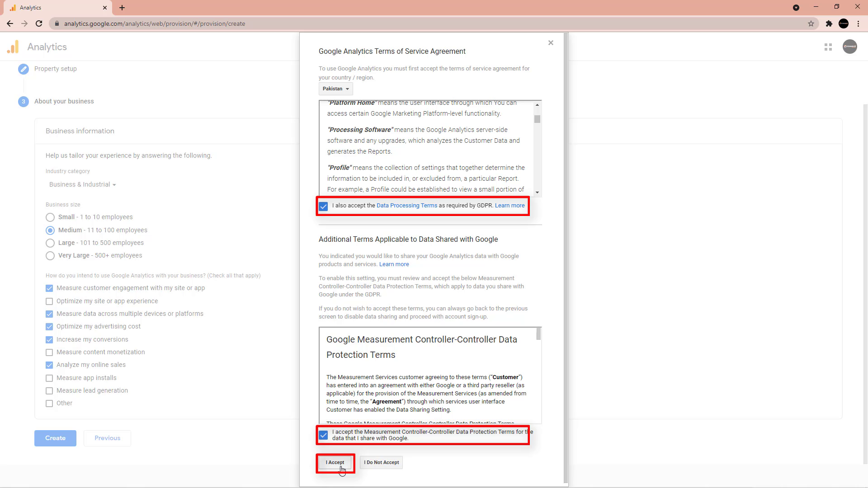
Task: Select Large 101 to 500 employees radio
Action: [50, 243]
